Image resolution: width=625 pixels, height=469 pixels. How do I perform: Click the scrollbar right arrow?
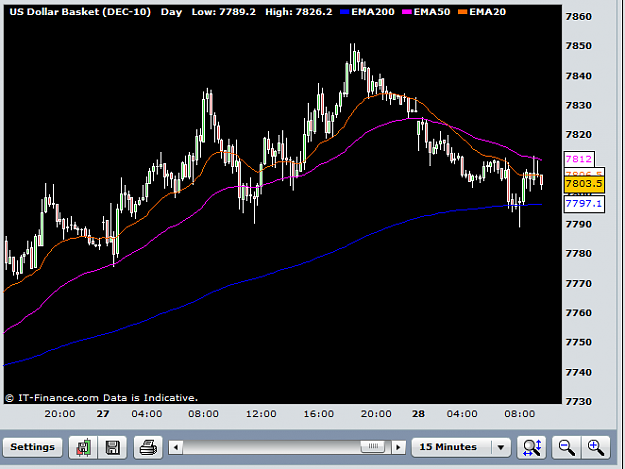point(398,447)
